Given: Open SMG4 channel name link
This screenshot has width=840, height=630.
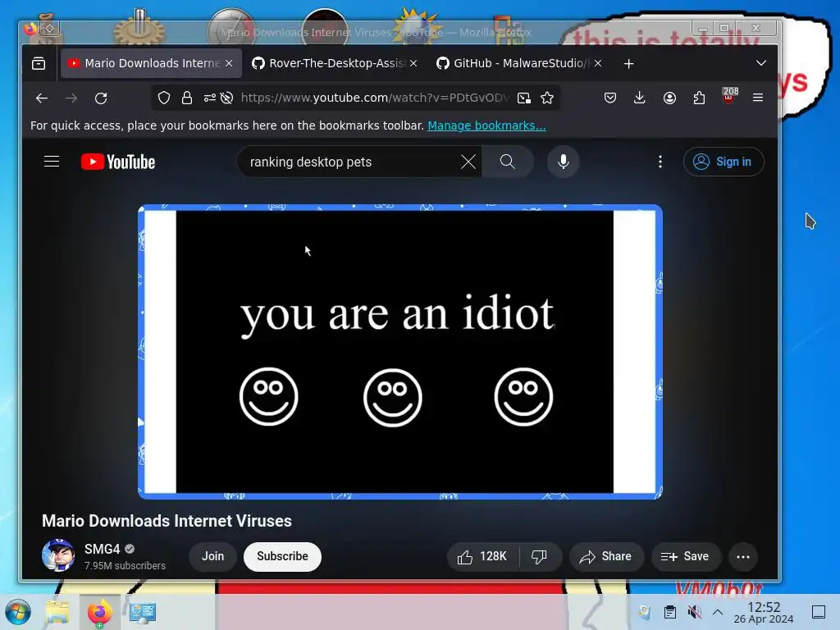Looking at the screenshot, I should click(x=102, y=549).
